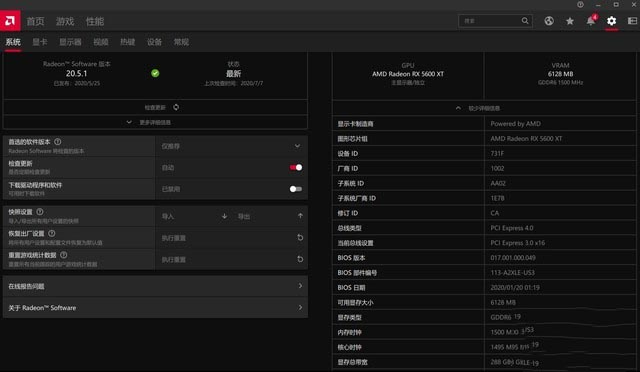This screenshot has width=640, height=372.
Task: Click help icon next to 首选的软件版本
Action: 58,142
